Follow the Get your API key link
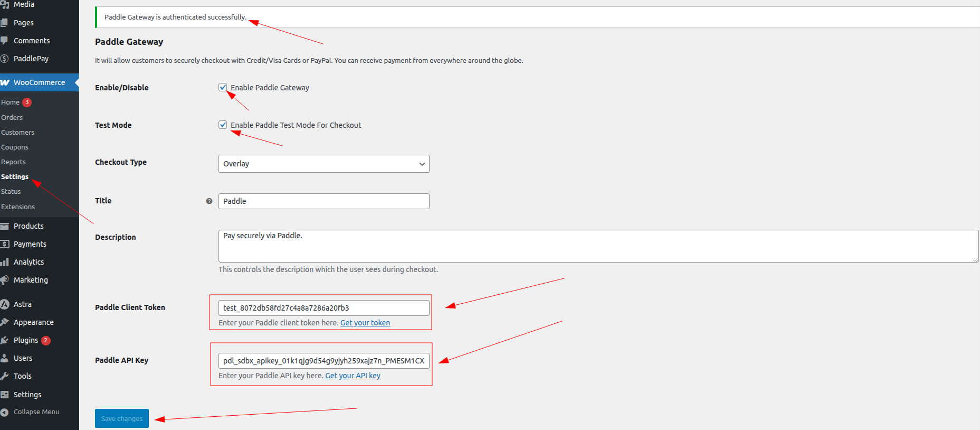The image size is (980, 430). (x=353, y=376)
